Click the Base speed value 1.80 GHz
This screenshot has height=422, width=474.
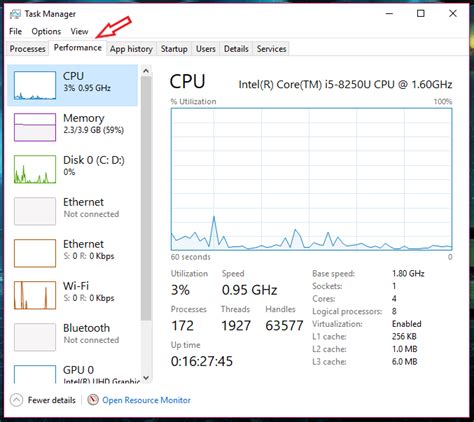pyautogui.click(x=408, y=274)
